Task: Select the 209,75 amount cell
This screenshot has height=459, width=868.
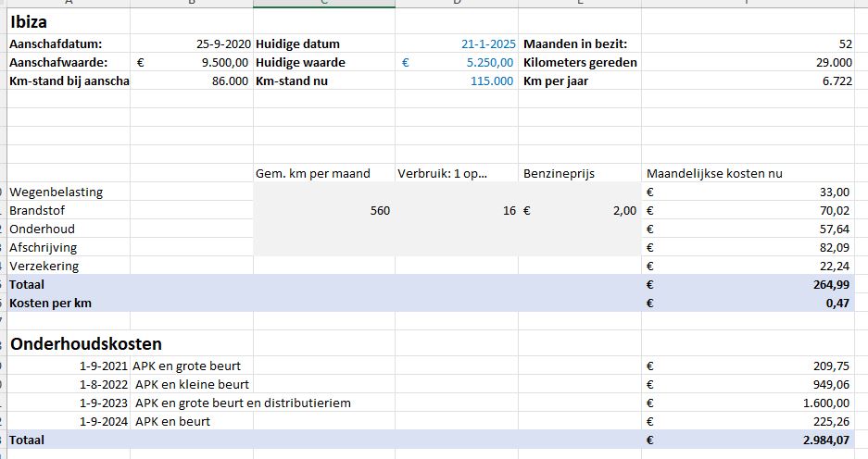Action: coord(748,366)
